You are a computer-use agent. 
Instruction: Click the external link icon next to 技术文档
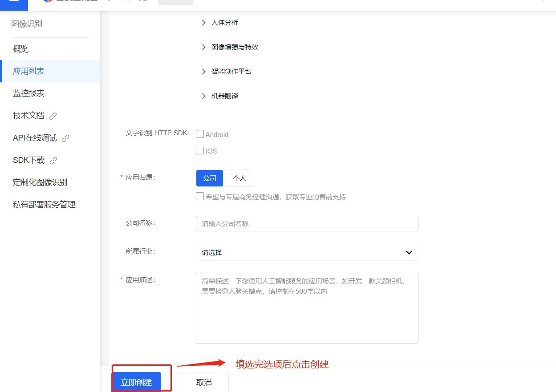tap(53, 116)
